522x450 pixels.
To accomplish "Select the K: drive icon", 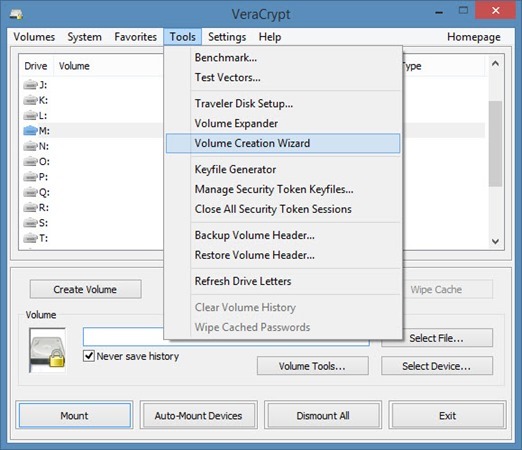I will click(30, 100).
